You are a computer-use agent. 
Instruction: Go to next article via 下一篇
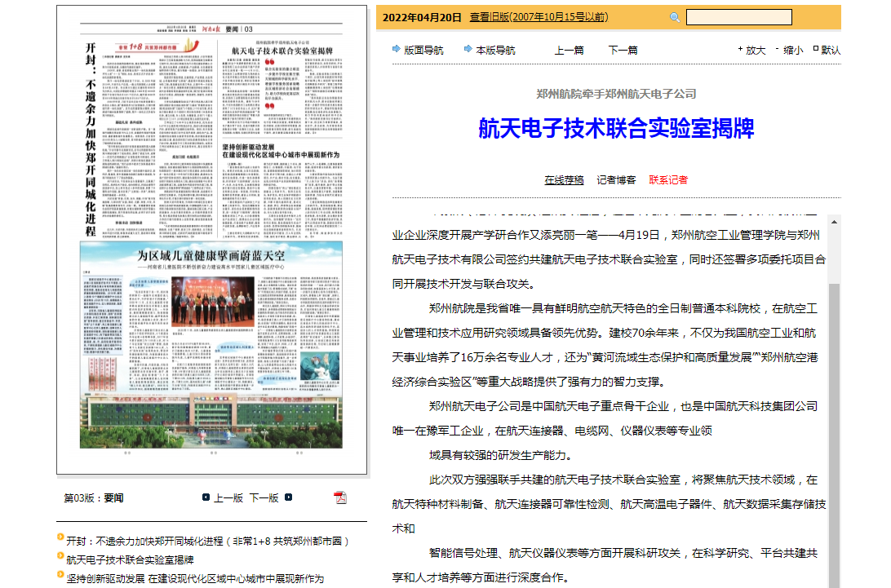click(x=623, y=50)
